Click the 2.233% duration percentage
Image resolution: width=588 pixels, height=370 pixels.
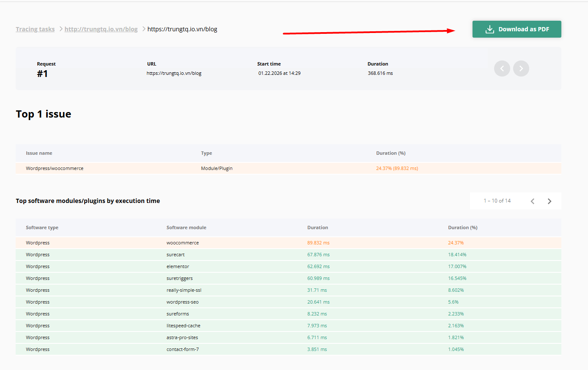pos(456,314)
